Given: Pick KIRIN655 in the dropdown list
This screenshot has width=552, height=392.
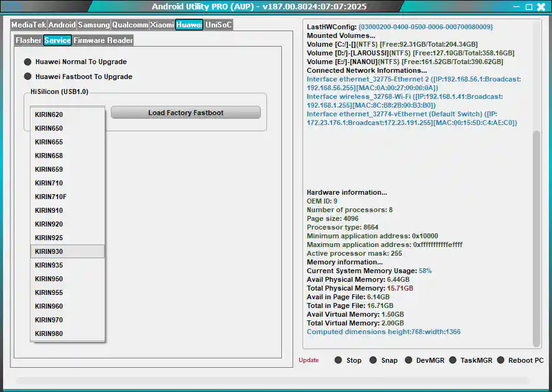Looking at the screenshot, I should tap(68, 142).
